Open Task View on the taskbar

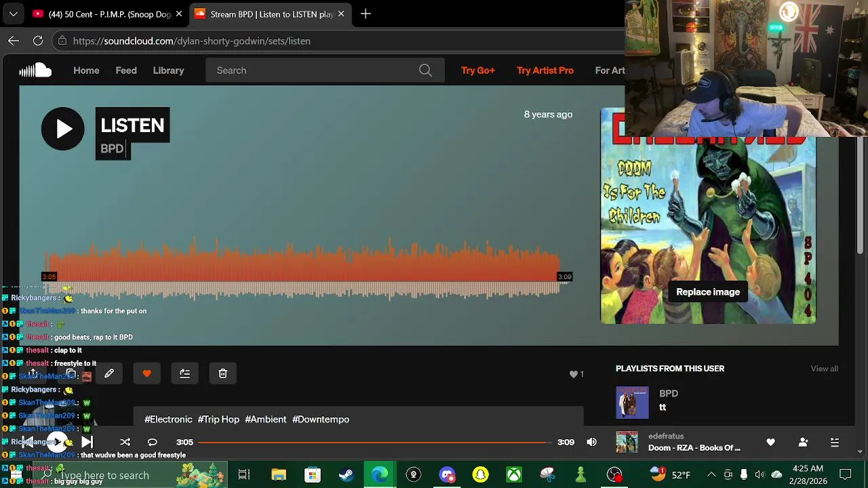pyautogui.click(x=244, y=475)
